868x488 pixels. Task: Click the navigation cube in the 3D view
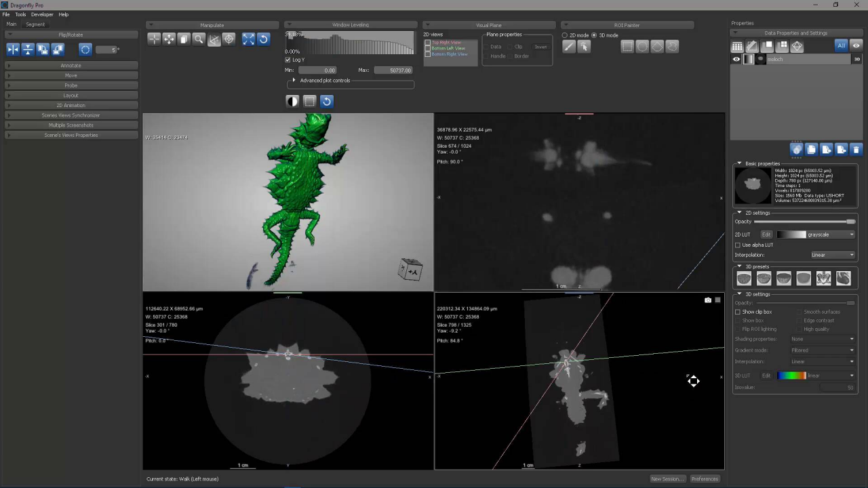click(x=411, y=270)
